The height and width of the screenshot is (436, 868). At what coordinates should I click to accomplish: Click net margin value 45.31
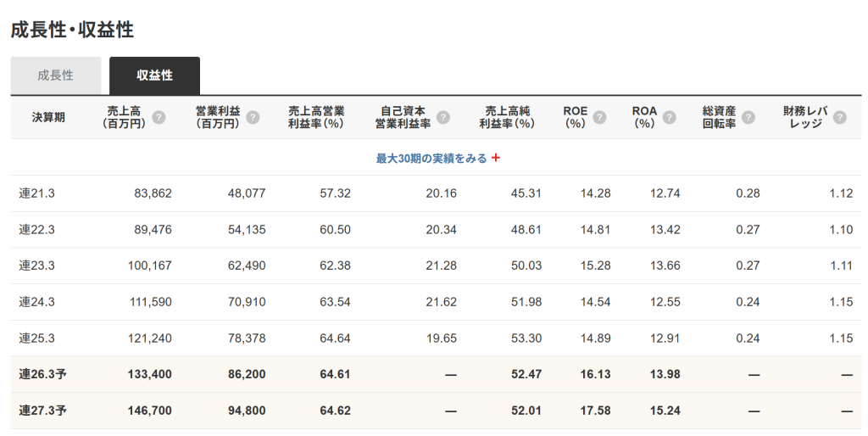(526, 193)
